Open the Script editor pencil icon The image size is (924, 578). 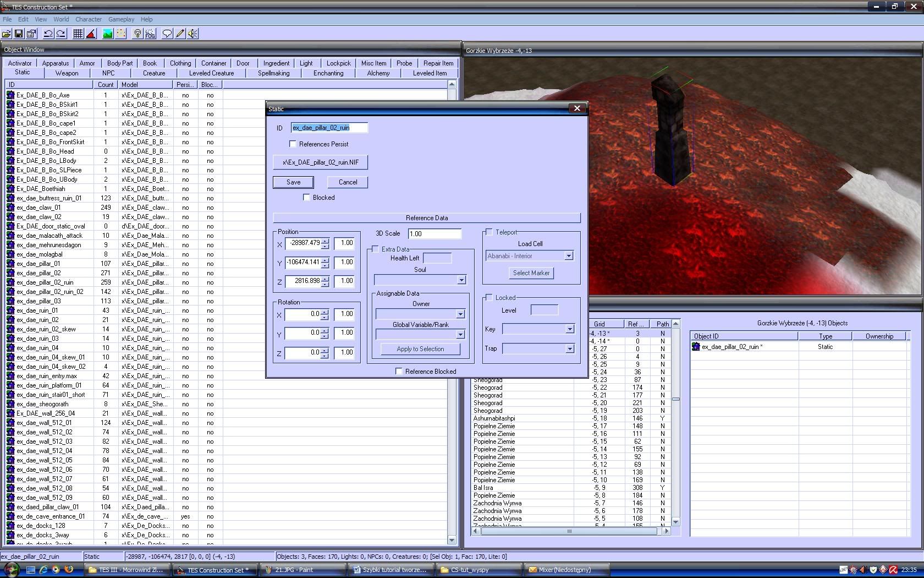coord(180,34)
